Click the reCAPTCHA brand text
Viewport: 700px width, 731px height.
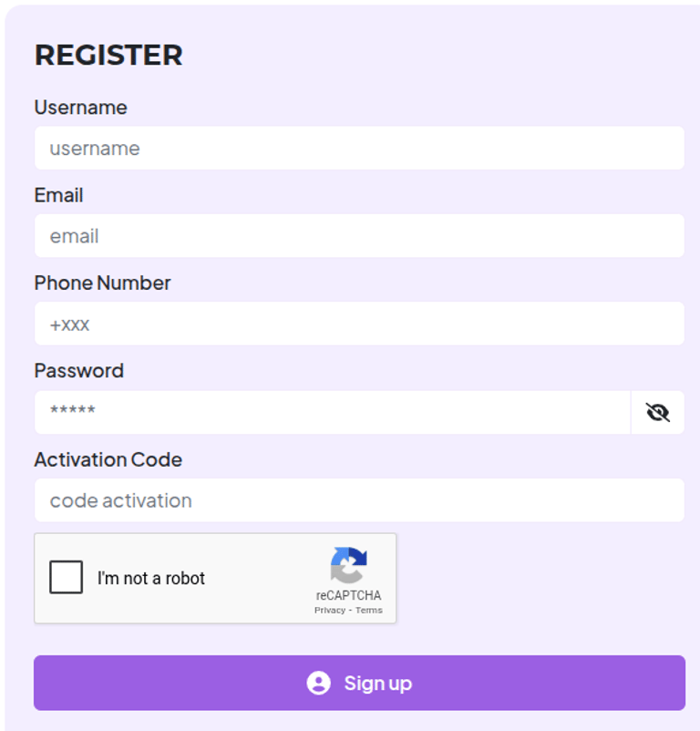tap(348, 596)
